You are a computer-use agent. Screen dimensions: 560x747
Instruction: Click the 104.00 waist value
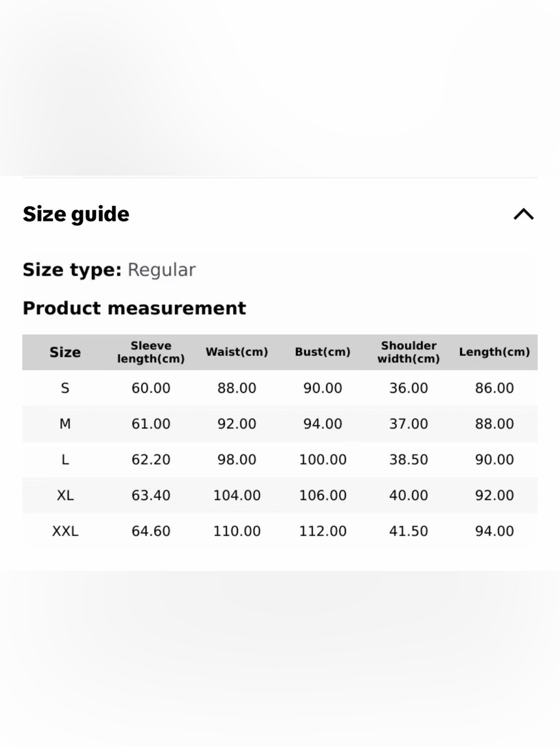[237, 495]
